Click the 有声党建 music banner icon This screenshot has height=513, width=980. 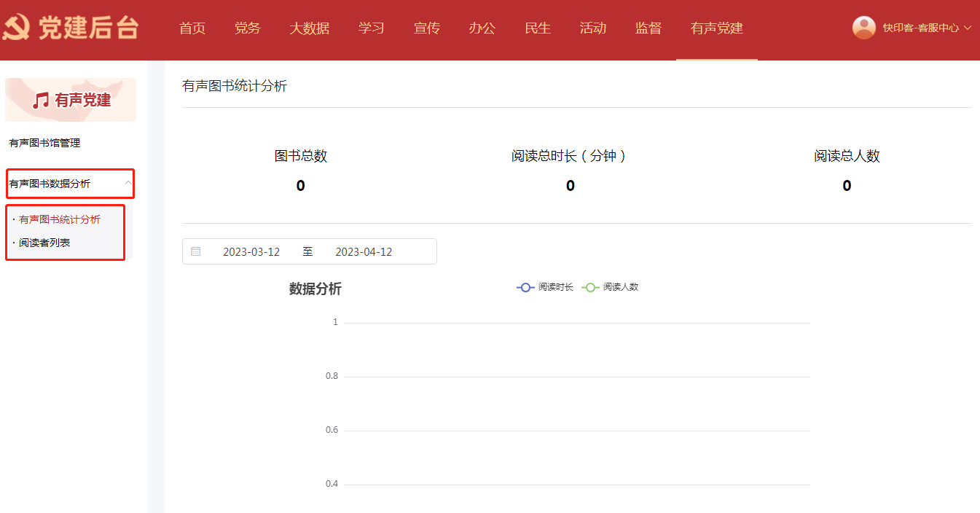(42, 101)
